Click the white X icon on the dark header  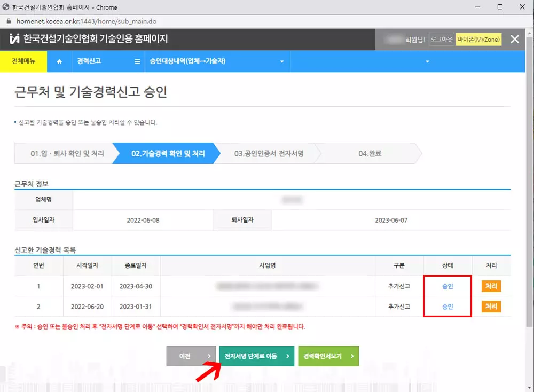(514, 39)
